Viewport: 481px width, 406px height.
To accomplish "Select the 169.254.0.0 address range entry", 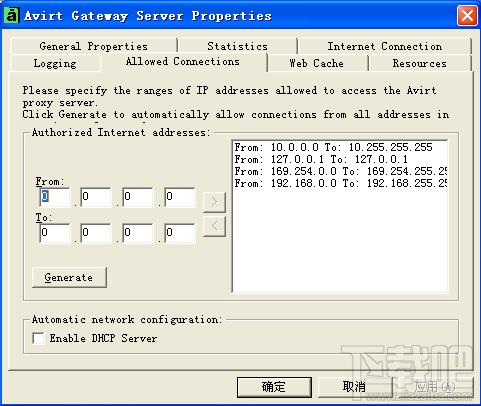I will click(x=340, y=171).
